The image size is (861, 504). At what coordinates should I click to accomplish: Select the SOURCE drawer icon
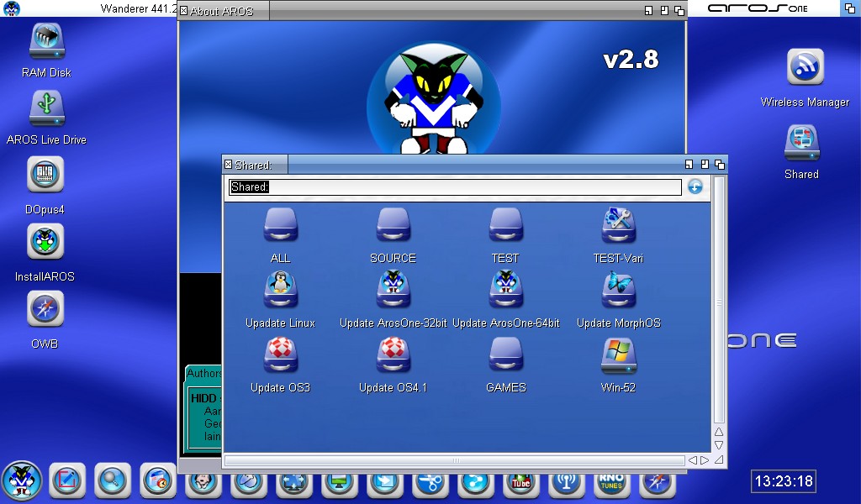pyautogui.click(x=393, y=227)
